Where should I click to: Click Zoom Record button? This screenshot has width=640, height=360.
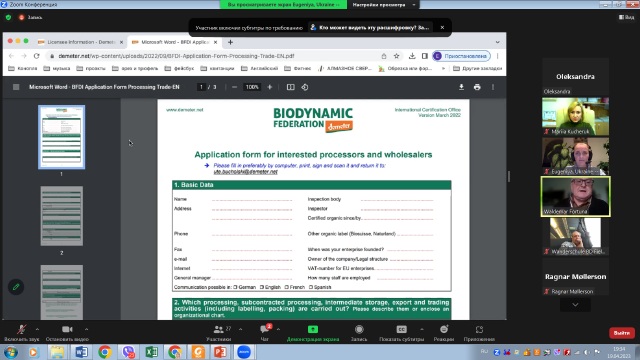click(x=359, y=329)
